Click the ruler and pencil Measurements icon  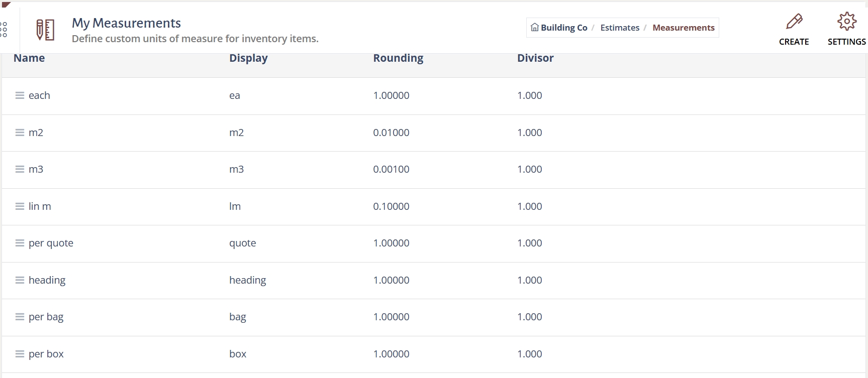pos(45,30)
